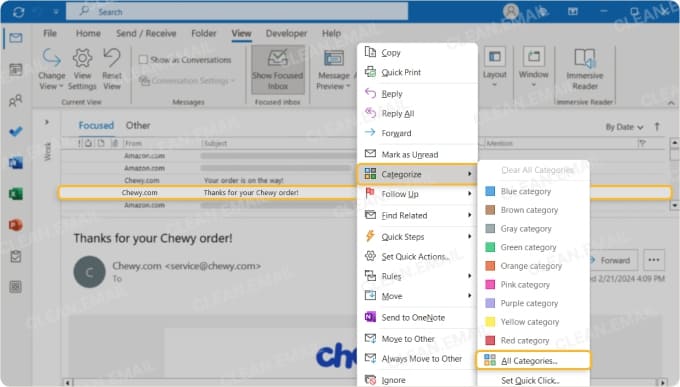Choose Reply in the context menu
Screen dimensions: 680x387
coord(417,94)
